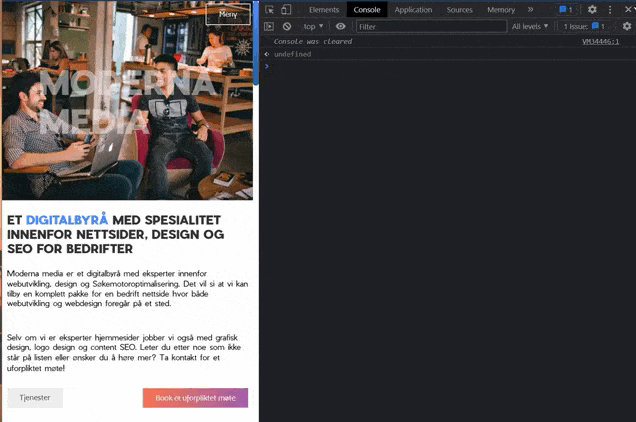Viewport: 636px width, 422px height.
Task: Open console settings gear icon
Action: click(627, 26)
